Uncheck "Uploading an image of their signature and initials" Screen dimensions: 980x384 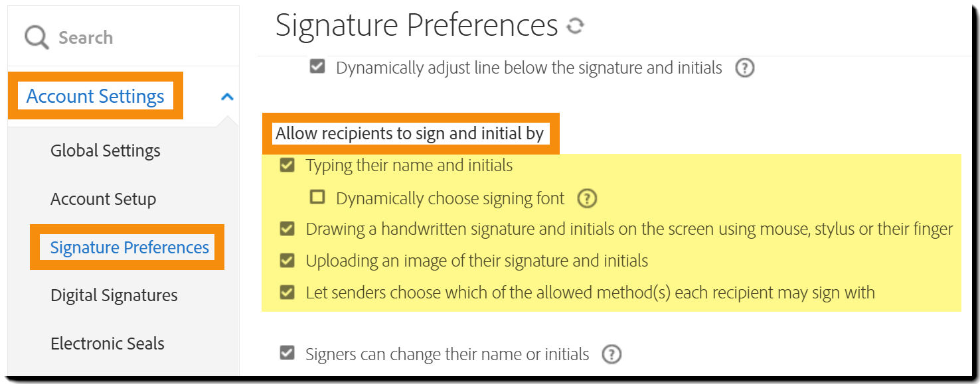[x=286, y=261]
